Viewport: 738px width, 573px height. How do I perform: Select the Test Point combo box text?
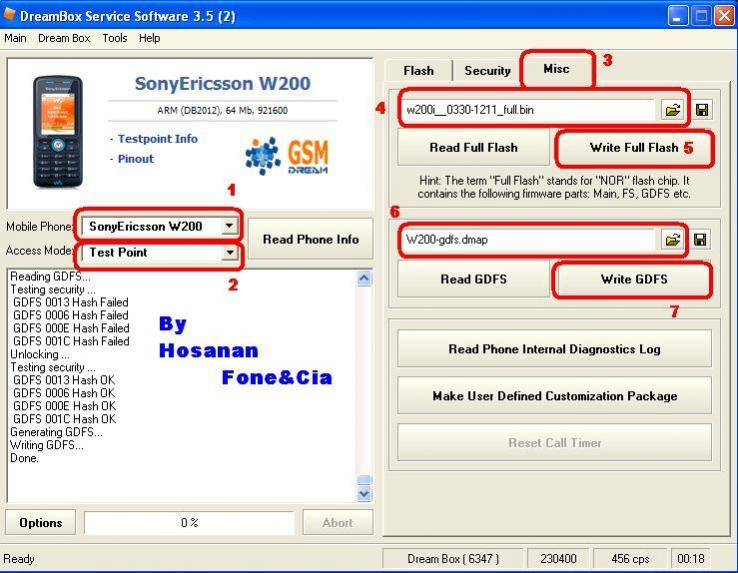tap(118, 252)
